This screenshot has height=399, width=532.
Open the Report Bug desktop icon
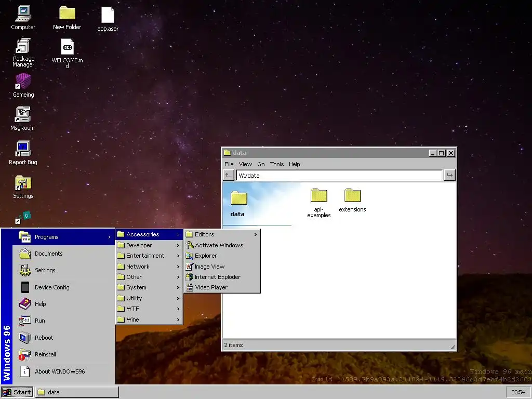[x=23, y=153]
